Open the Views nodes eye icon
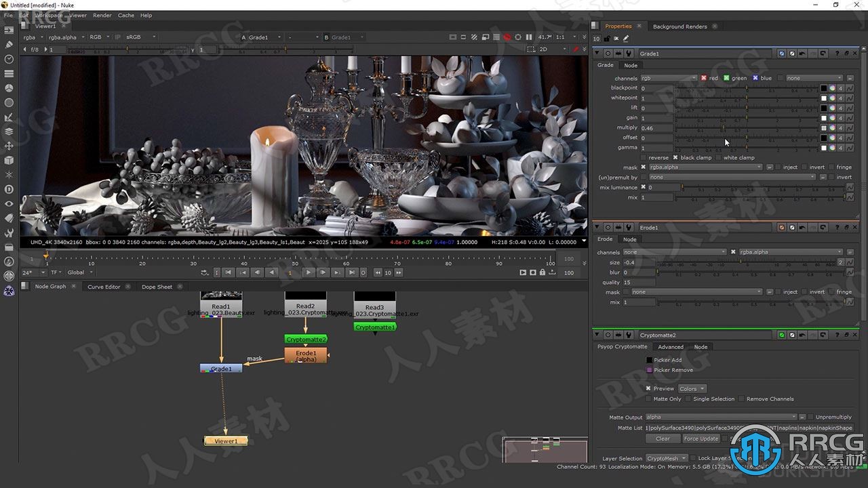This screenshot has height=488, width=868. point(9,203)
